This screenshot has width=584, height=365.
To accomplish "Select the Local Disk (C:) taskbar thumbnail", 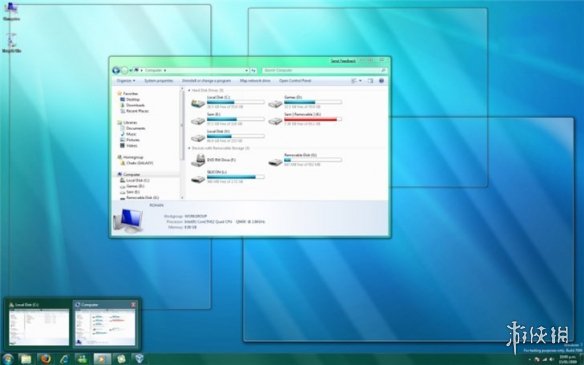I will (39, 324).
